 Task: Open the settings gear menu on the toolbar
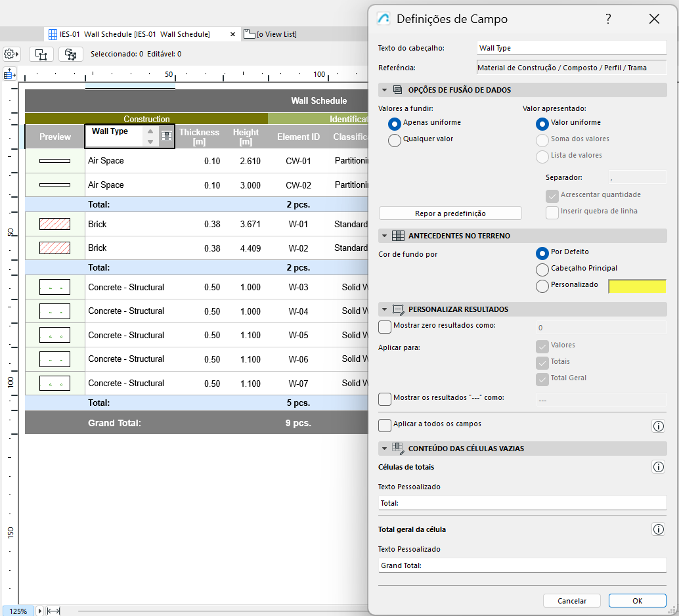click(x=11, y=55)
